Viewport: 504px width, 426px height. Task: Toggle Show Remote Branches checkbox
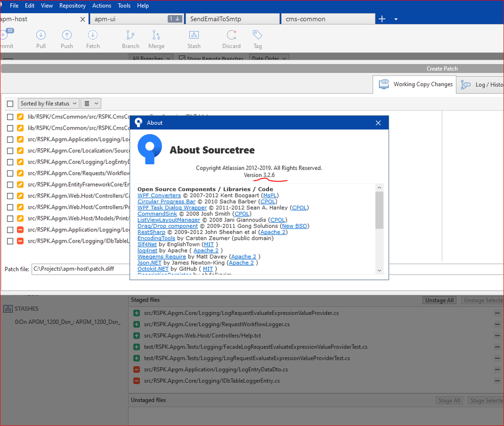(182, 58)
